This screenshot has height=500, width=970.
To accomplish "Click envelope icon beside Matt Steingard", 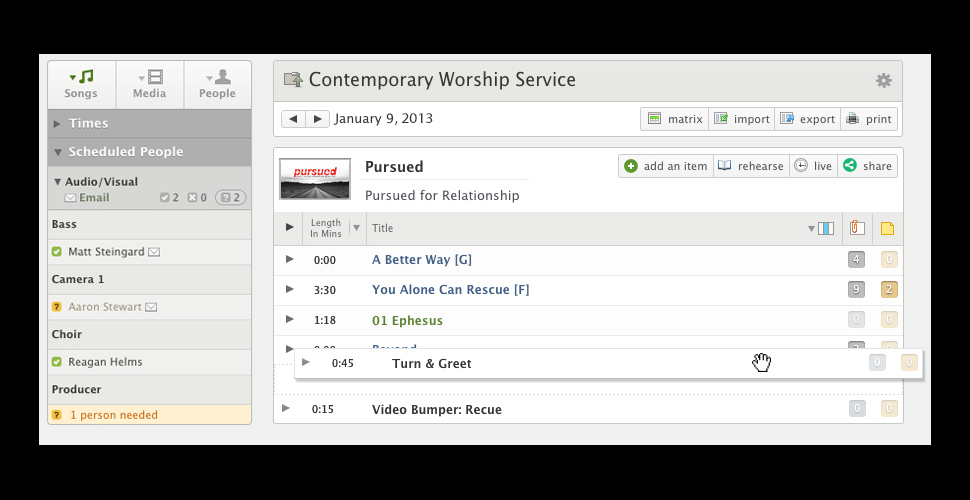I will tap(154, 252).
